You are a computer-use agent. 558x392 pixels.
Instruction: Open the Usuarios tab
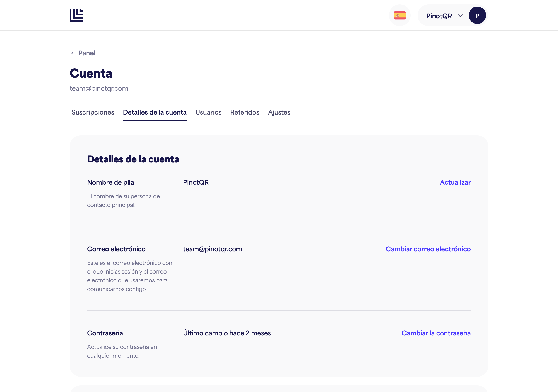point(209,112)
